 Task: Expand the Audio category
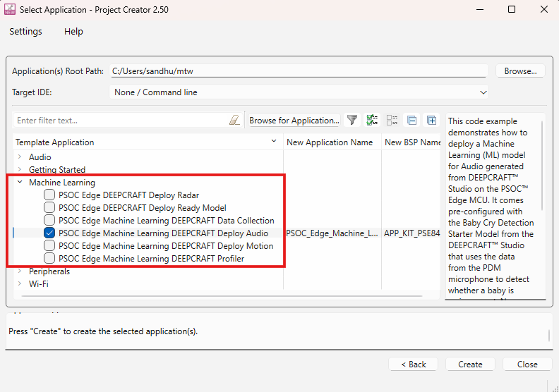tap(20, 157)
